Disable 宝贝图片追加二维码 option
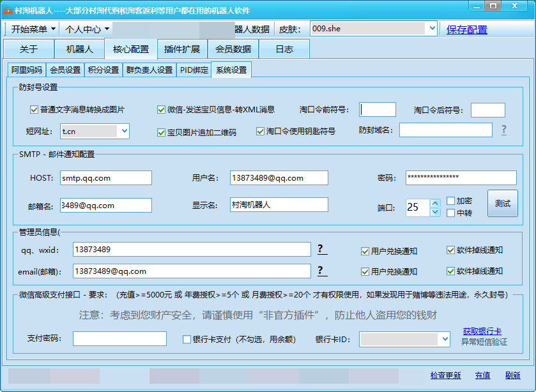Image resolution: width=536 pixels, height=392 pixels. click(162, 132)
